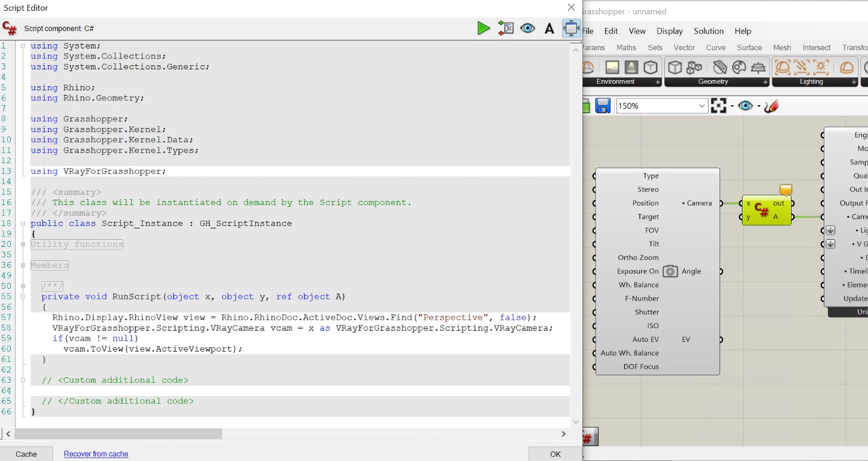The height and width of the screenshot is (461, 868).
Task: Click the orange balloon on the C# component
Action: pyautogui.click(x=786, y=190)
